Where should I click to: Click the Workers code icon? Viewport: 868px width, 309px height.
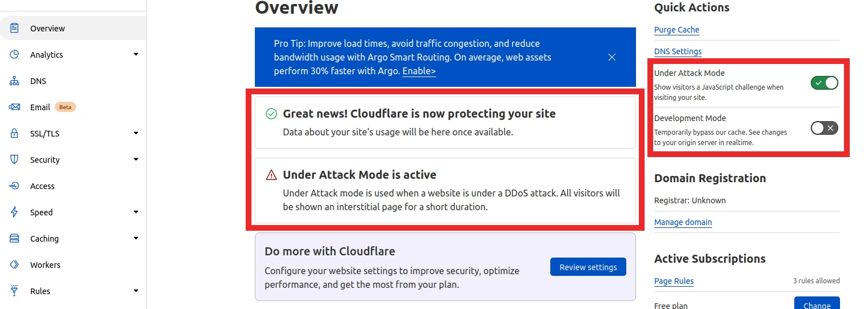pyautogui.click(x=14, y=264)
